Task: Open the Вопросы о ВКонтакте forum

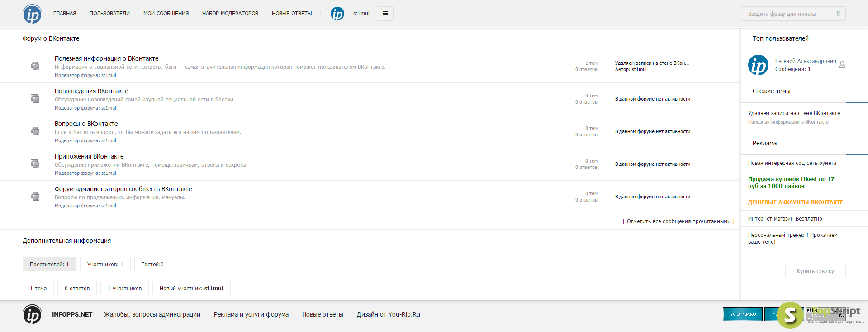Action: pyautogui.click(x=86, y=124)
